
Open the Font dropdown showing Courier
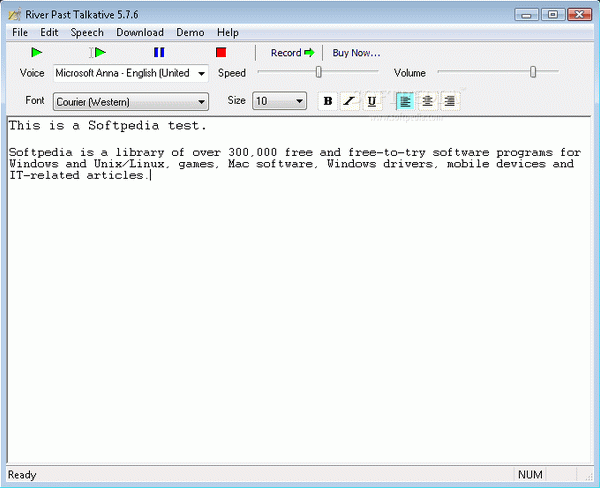coord(130,102)
